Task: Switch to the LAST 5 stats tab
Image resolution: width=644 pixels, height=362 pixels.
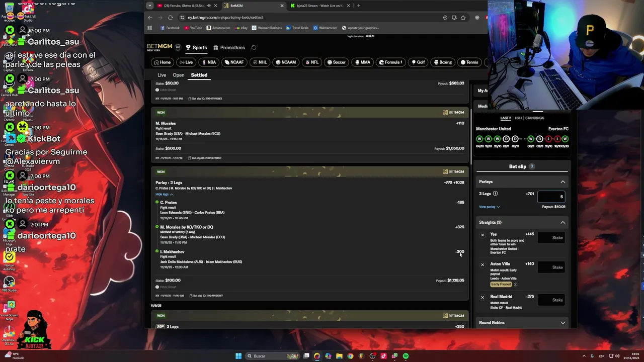Action: [x=506, y=118]
